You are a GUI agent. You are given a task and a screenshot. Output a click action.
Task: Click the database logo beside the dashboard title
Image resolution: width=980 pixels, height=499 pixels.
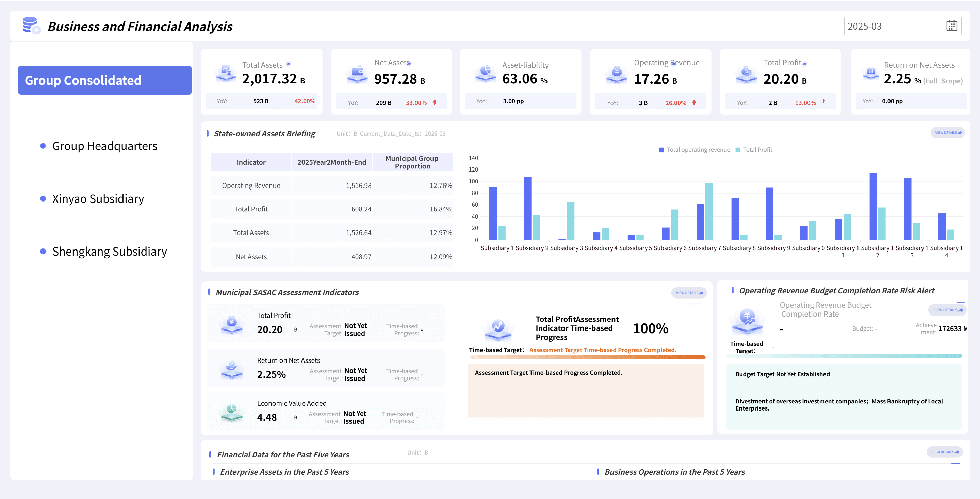(31, 25)
